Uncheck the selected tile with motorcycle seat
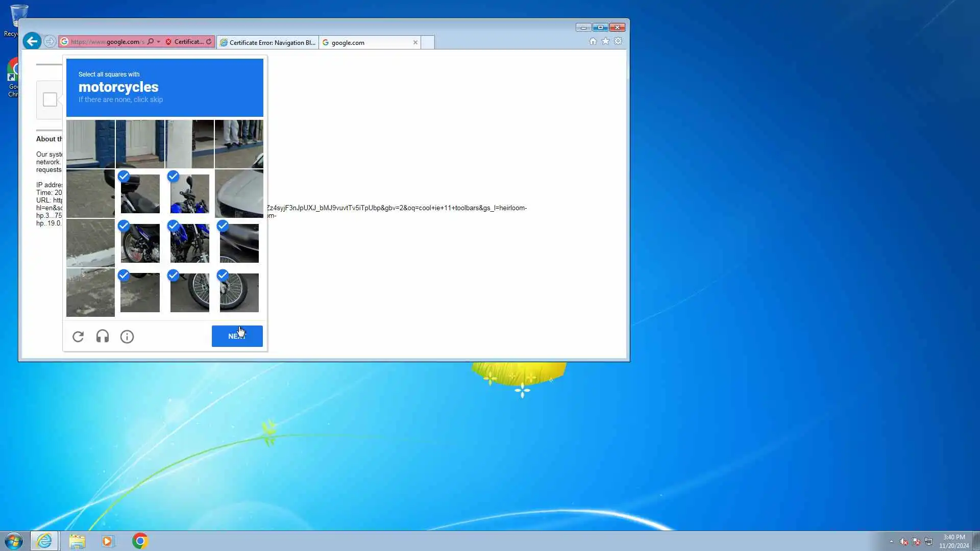 [140, 194]
